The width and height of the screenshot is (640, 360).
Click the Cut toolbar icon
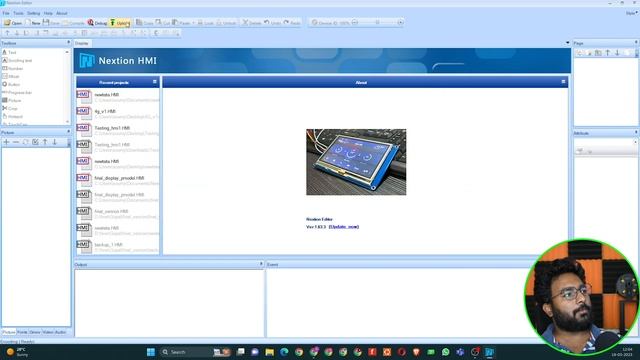[x=162, y=23]
